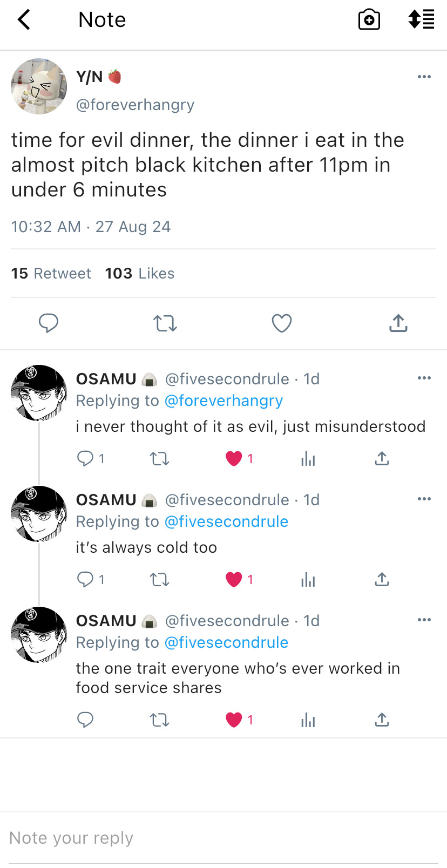
Task: Unlike the "just misunderstood" reply
Action: 234,459
